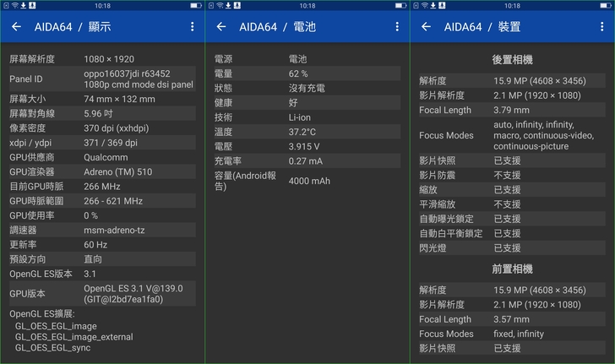Tap the battery status icon on 電池 screen

(400, 6)
